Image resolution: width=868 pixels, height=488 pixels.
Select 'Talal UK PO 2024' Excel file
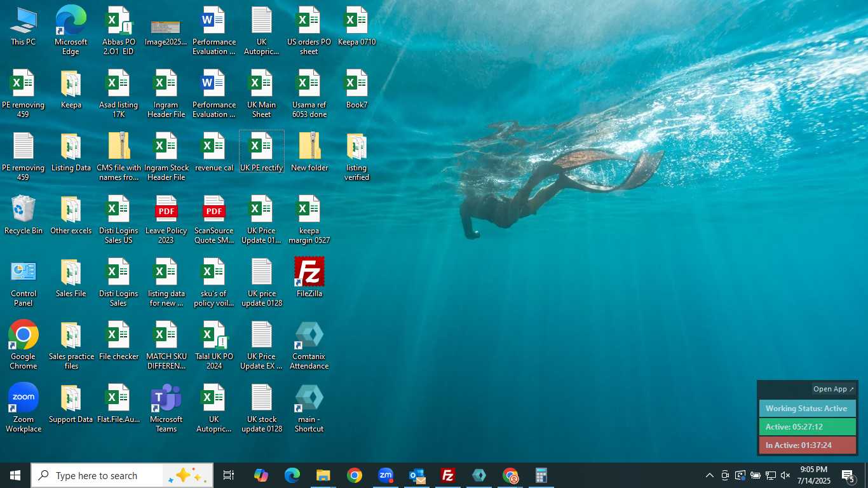(214, 345)
